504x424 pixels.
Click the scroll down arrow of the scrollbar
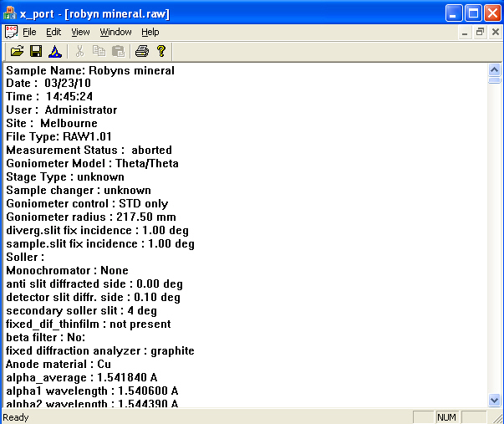pos(494,401)
